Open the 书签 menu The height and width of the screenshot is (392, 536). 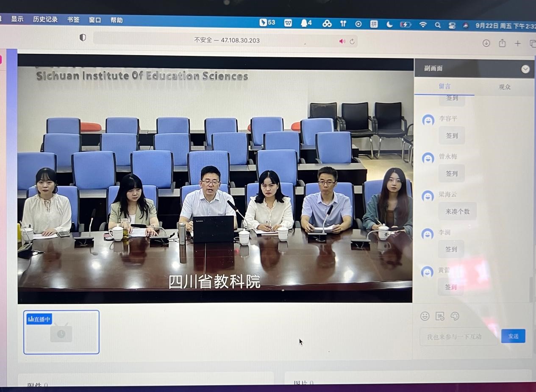pos(73,19)
